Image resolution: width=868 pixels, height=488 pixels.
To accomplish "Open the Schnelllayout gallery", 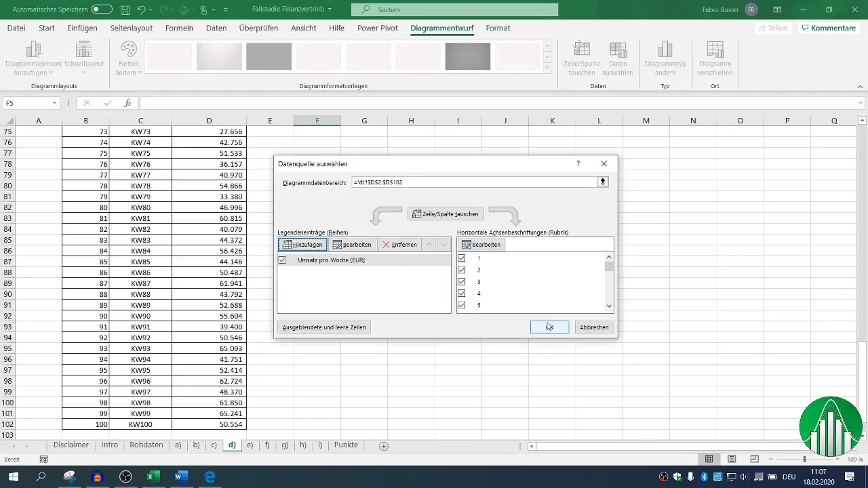I will coord(84,58).
